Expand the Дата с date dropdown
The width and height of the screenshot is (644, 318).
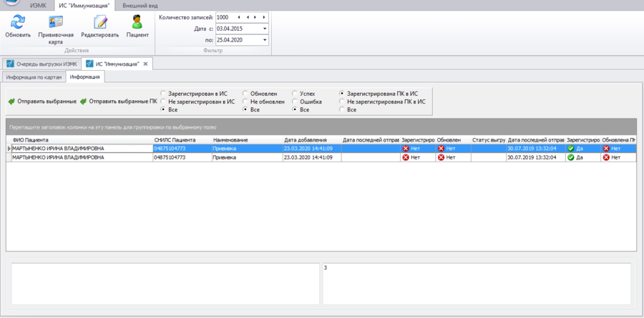point(264,29)
